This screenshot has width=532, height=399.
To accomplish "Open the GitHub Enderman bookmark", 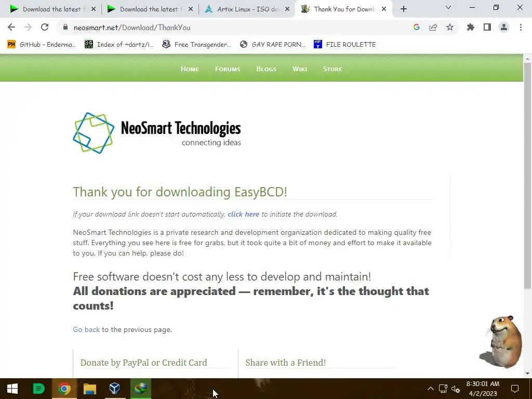I will click(x=42, y=45).
